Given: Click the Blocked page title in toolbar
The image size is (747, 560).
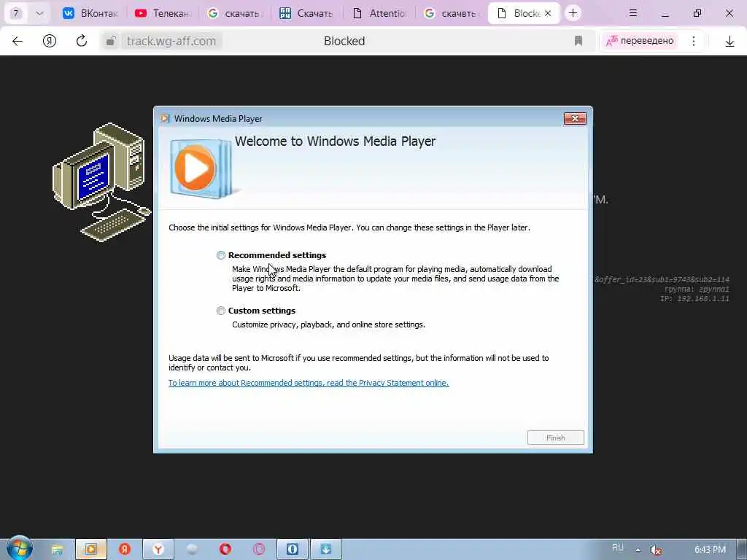Looking at the screenshot, I should point(344,41).
